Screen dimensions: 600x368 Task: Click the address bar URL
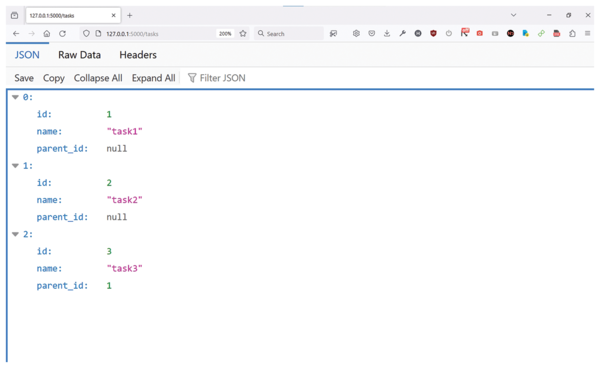132,34
